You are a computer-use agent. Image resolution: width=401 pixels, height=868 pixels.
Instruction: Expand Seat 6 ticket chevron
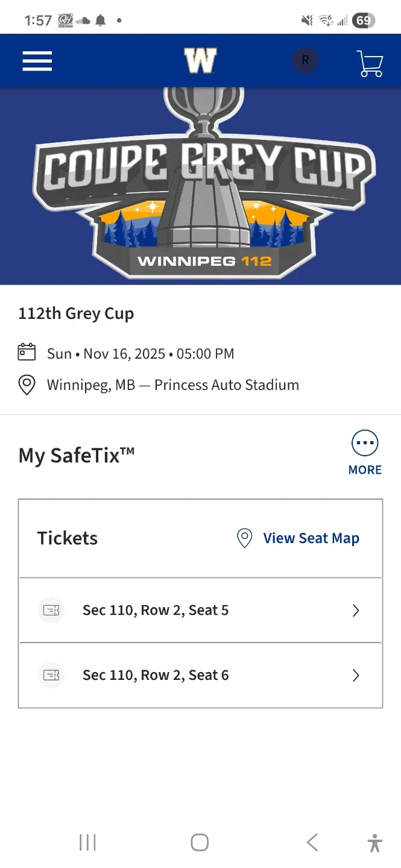click(356, 675)
